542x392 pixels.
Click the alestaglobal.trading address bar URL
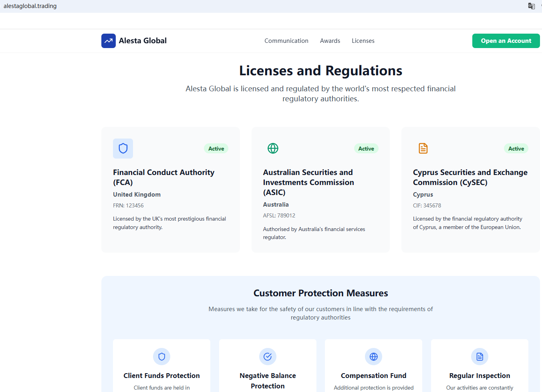[x=30, y=6]
